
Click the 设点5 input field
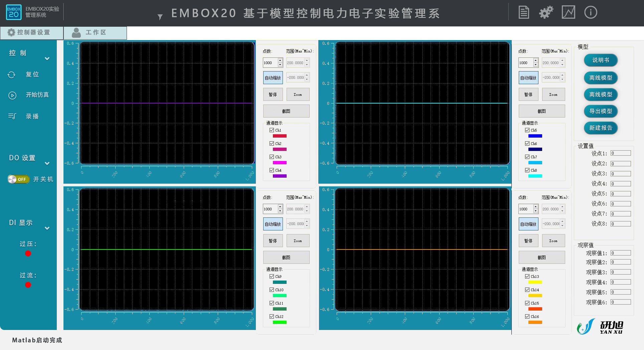tap(621, 194)
